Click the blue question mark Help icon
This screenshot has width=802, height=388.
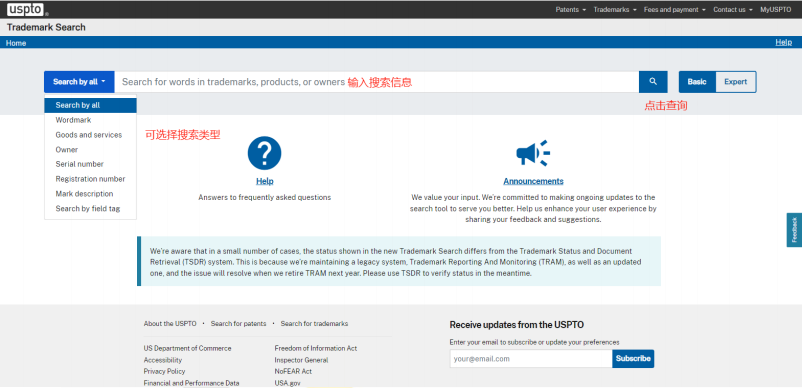click(264, 153)
